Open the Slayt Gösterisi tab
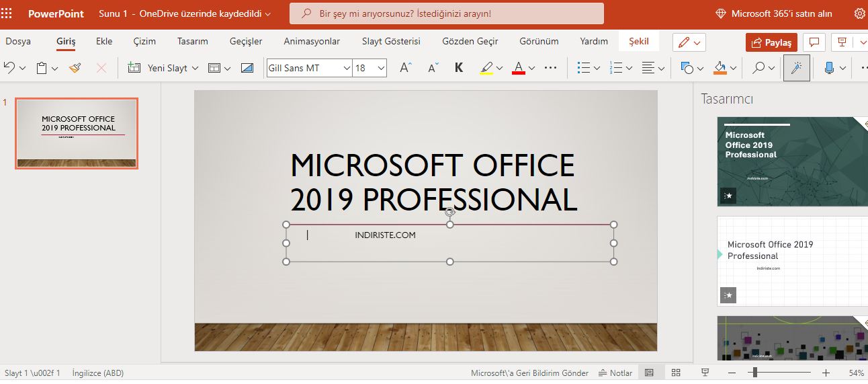Screen dimensions: 868x384 click(x=391, y=41)
